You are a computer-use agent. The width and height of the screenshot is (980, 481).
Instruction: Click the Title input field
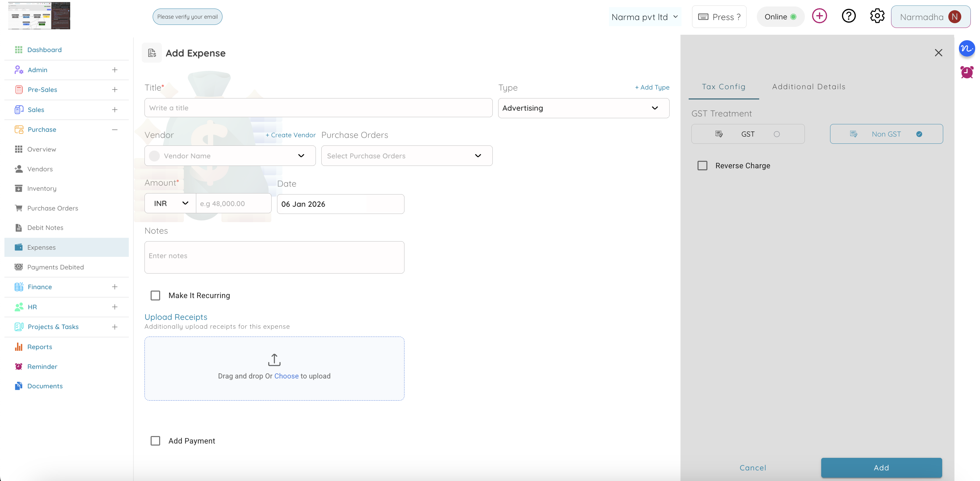point(318,108)
